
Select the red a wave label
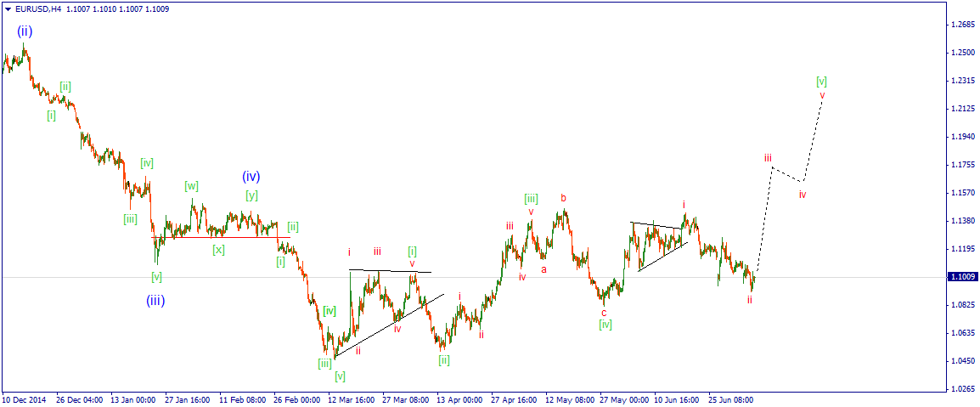[544, 269]
